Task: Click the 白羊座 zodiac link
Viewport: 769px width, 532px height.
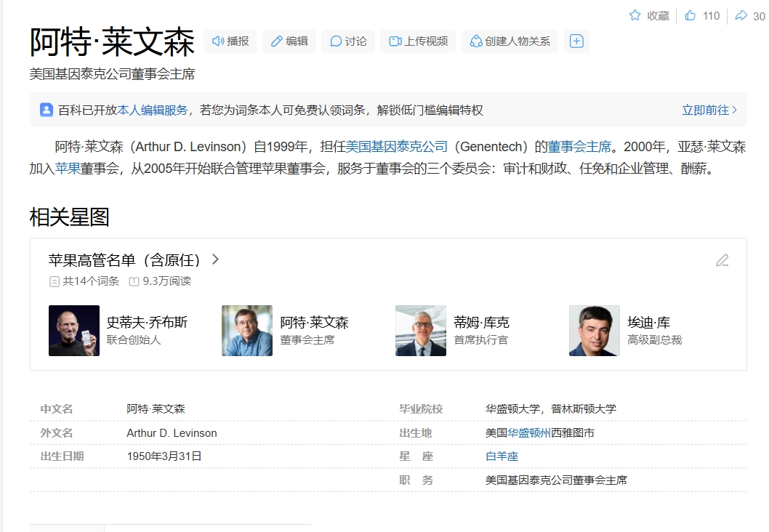Action: point(502,456)
